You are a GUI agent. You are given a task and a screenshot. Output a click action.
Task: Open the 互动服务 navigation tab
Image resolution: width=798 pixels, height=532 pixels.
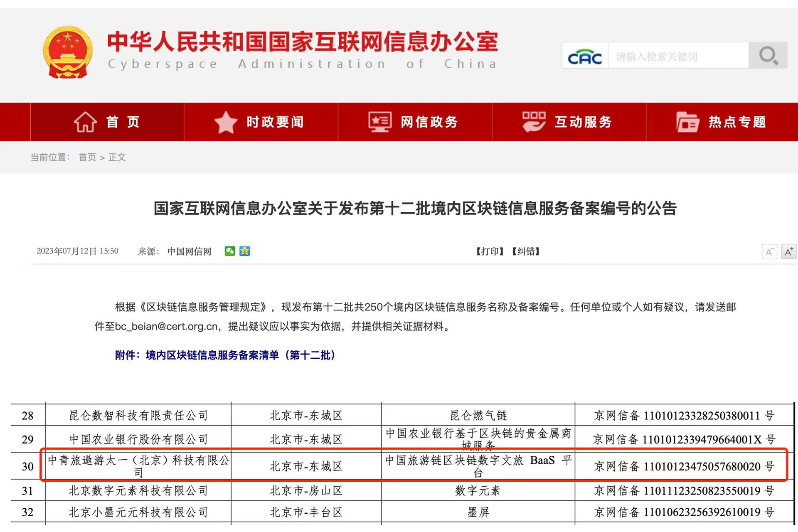pyautogui.click(x=569, y=122)
